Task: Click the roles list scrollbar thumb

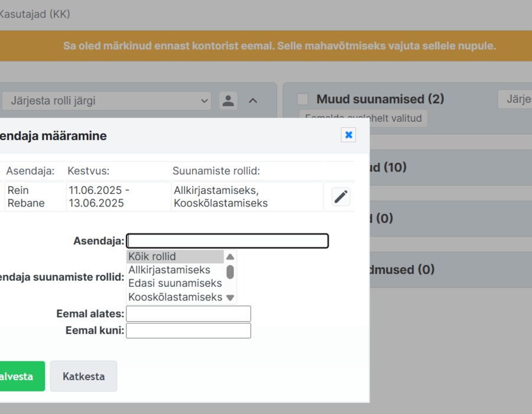Action: point(230,272)
